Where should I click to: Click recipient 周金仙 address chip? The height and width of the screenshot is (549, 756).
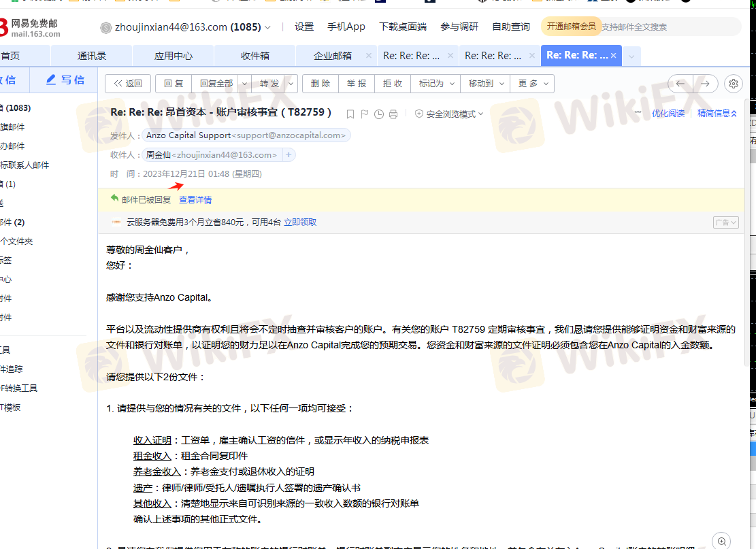click(212, 154)
